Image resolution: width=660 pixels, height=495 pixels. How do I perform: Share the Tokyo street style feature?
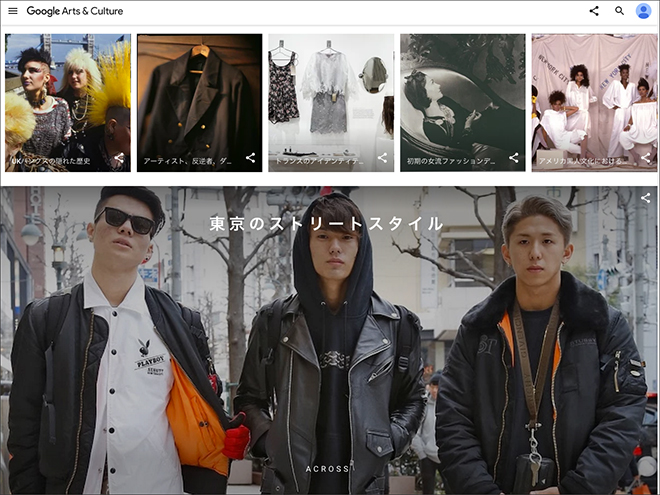point(645,198)
